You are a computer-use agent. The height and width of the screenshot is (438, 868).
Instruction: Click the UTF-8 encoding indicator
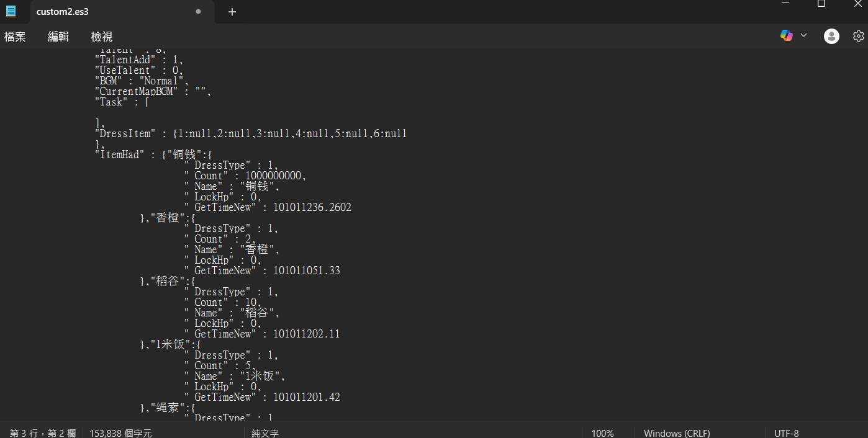click(786, 433)
